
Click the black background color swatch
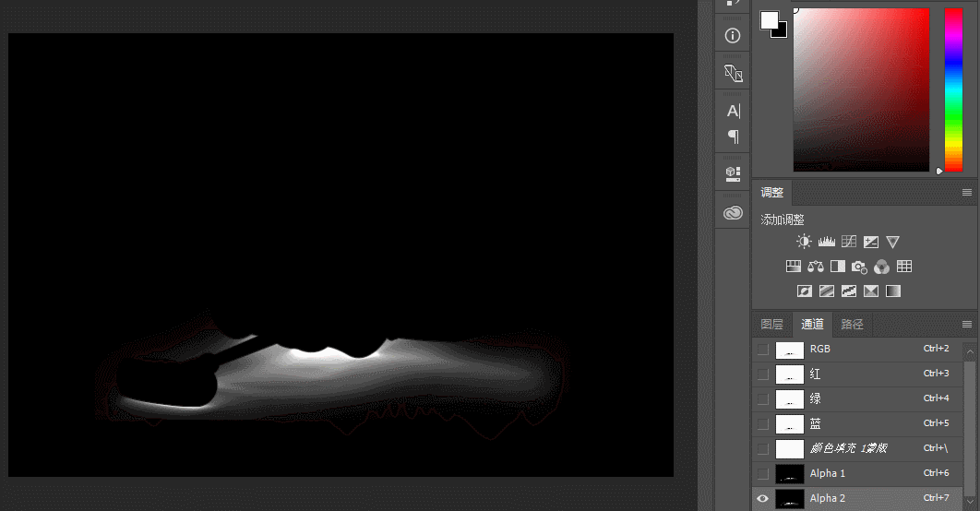(x=782, y=32)
